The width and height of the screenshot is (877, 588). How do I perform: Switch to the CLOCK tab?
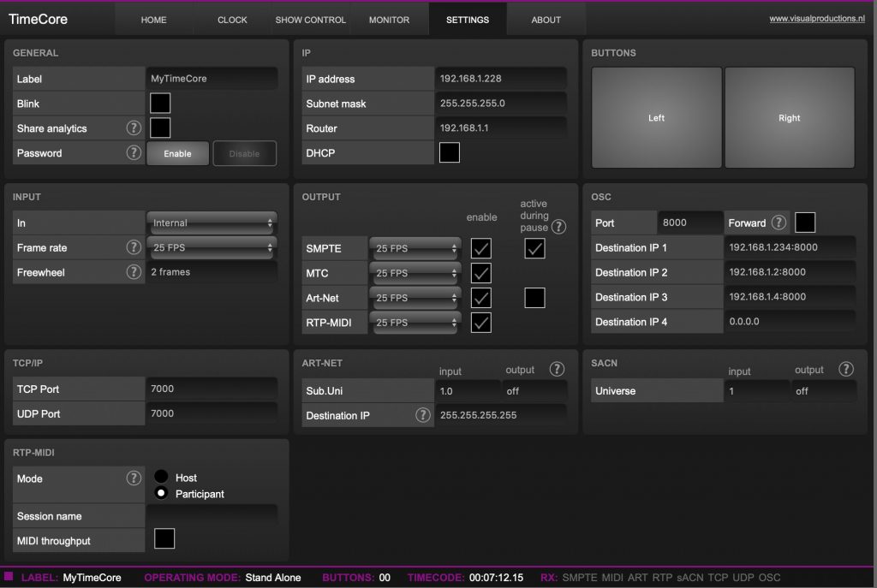coord(232,20)
